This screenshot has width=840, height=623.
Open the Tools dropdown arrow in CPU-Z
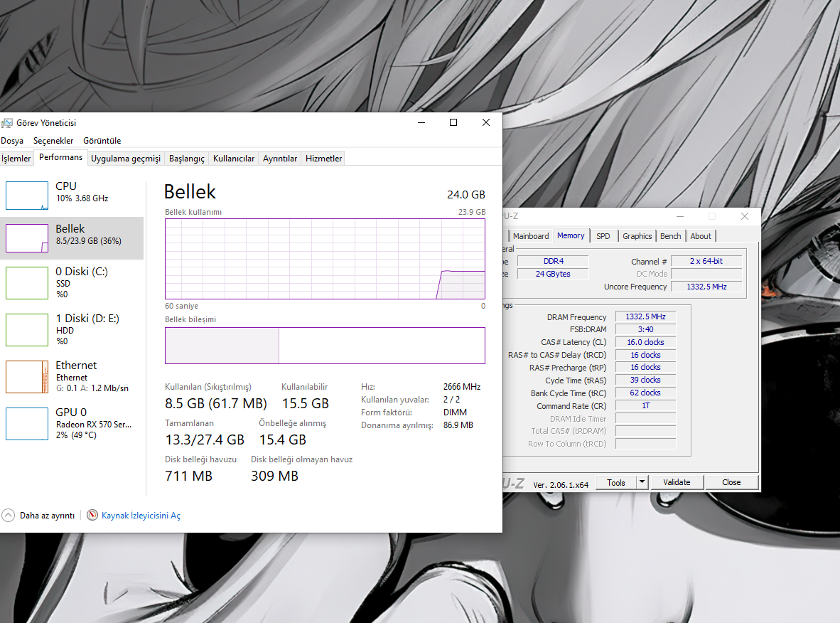click(x=642, y=482)
